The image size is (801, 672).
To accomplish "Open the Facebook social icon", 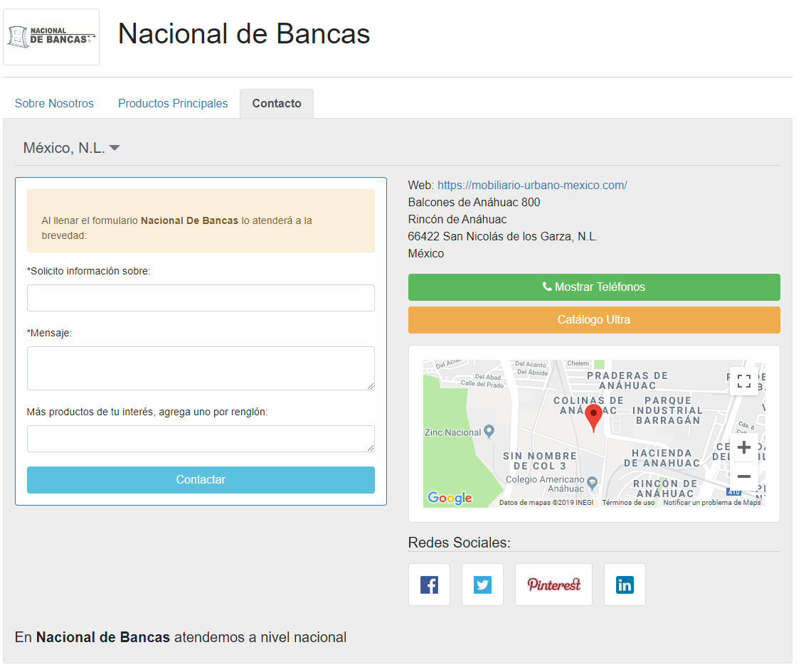I will (429, 585).
